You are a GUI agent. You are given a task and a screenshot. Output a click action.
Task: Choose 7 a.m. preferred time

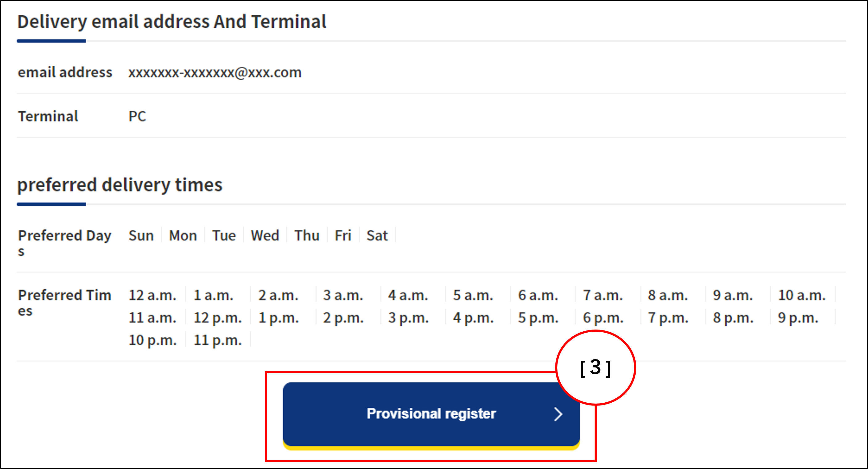(x=603, y=295)
